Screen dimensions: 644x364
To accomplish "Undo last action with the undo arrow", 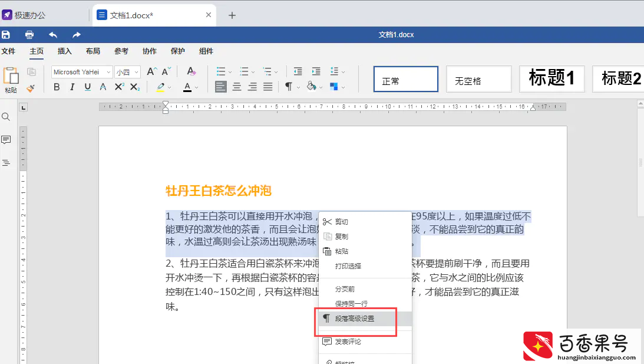I will pyautogui.click(x=53, y=35).
